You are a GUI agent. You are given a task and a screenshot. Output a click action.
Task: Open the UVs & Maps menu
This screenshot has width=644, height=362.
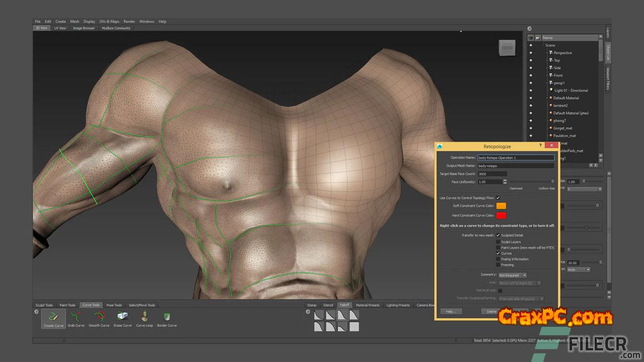(109, 22)
